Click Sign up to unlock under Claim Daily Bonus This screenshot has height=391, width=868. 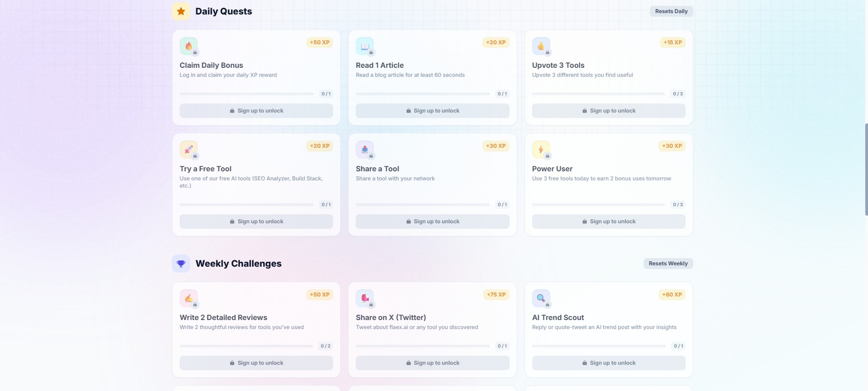point(256,110)
